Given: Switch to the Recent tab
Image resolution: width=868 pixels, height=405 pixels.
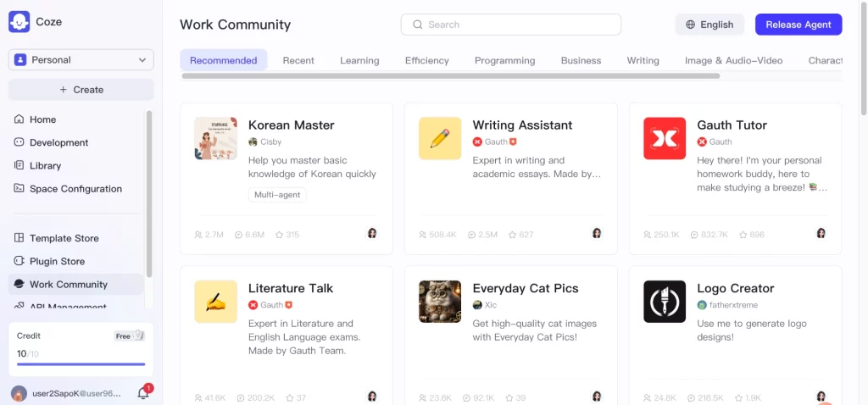Looking at the screenshot, I should [298, 60].
